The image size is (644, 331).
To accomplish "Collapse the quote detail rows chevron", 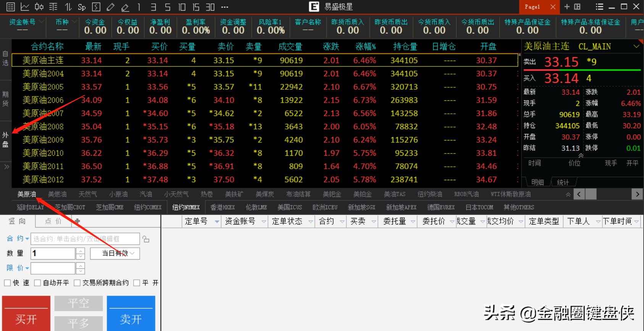I will point(581,155).
